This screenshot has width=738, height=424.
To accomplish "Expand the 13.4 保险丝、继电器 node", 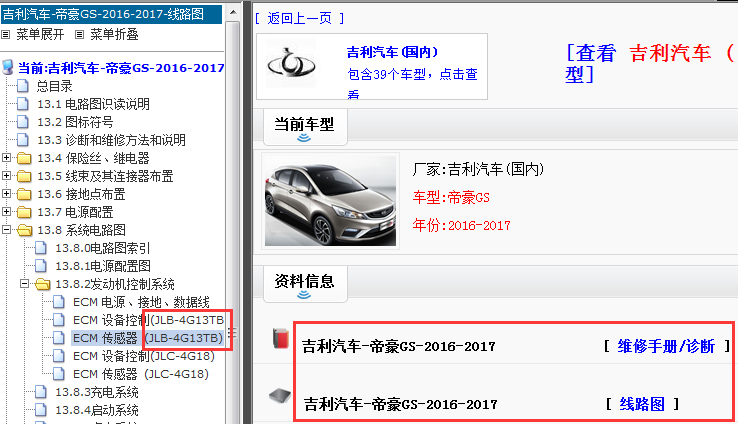I will pyautogui.click(x=6, y=158).
